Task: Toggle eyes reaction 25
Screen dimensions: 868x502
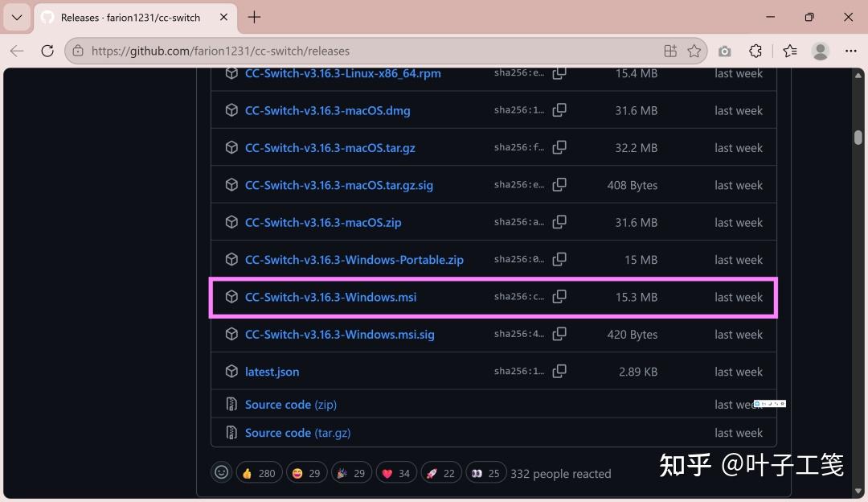Action: 486,473
